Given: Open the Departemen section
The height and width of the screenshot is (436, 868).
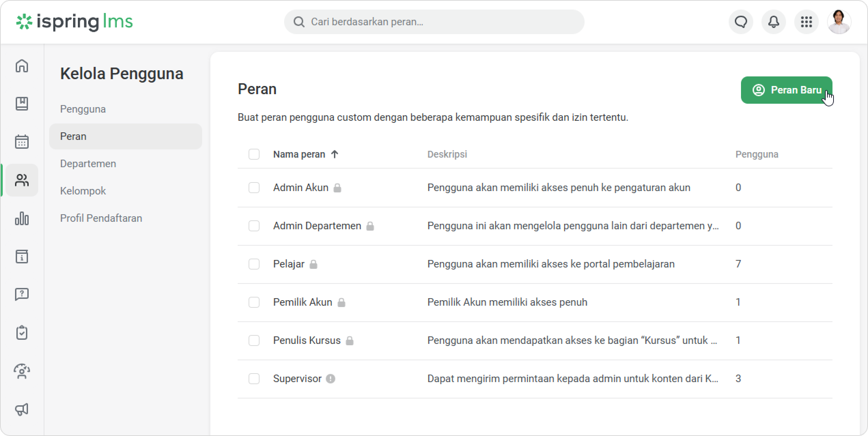Looking at the screenshot, I should pyautogui.click(x=88, y=164).
